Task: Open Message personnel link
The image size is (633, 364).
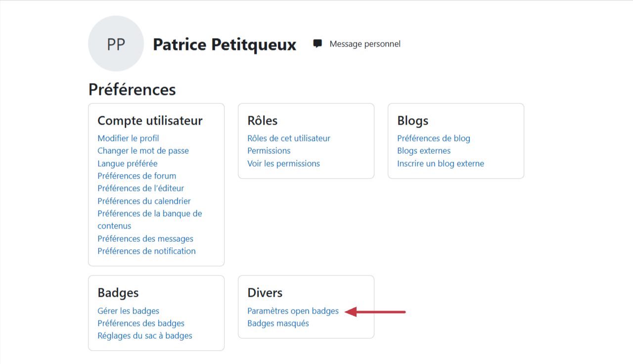Action: click(x=364, y=44)
